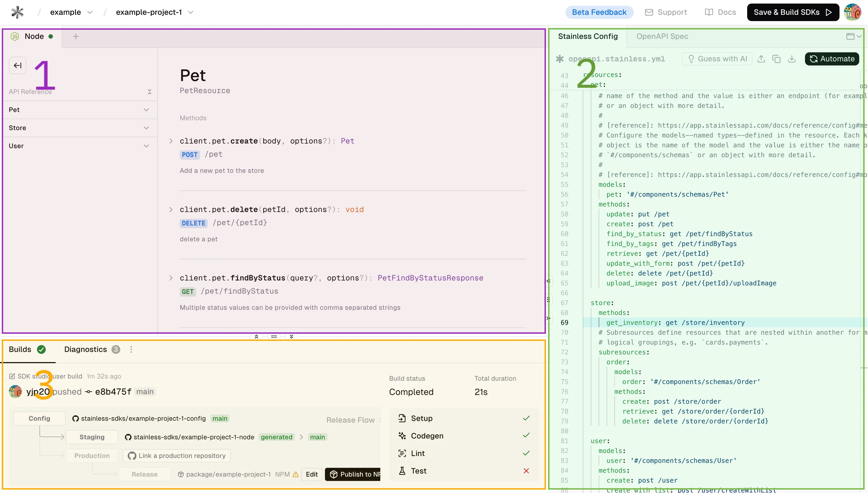
Task: Open the Support mail icon
Action: click(x=649, y=12)
